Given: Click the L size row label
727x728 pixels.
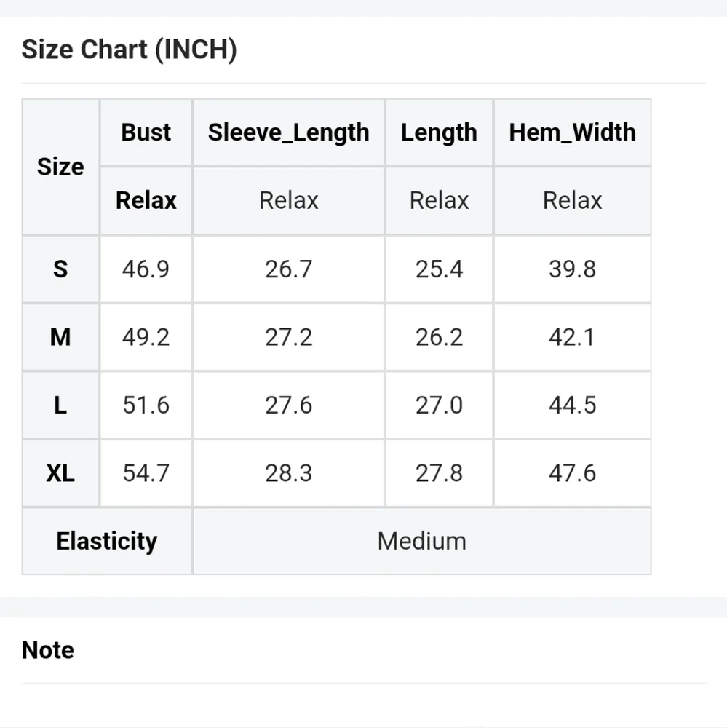Looking at the screenshot, I should pos(60,405).
